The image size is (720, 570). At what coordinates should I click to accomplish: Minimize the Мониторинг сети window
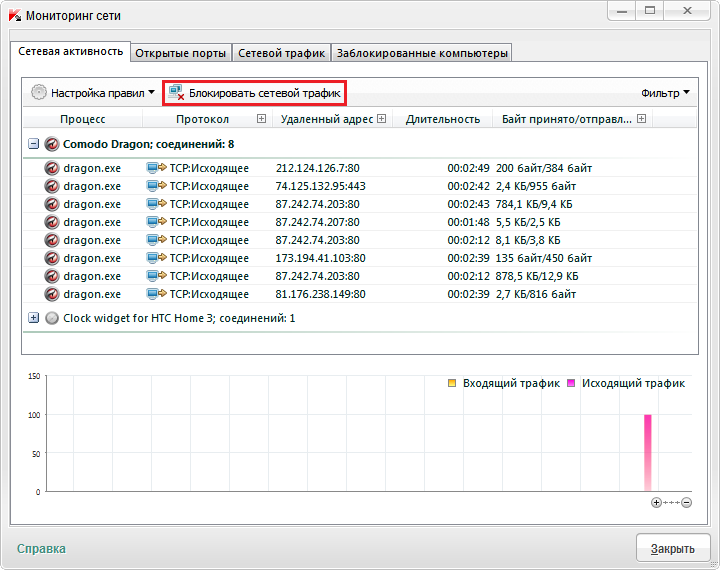click(622, 11)
